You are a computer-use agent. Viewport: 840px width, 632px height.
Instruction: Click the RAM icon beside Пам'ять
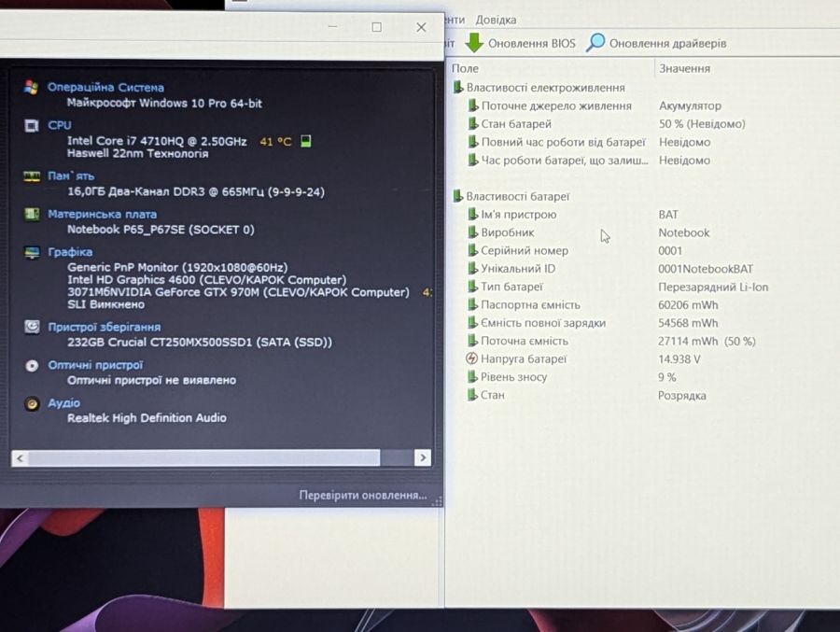32,176
